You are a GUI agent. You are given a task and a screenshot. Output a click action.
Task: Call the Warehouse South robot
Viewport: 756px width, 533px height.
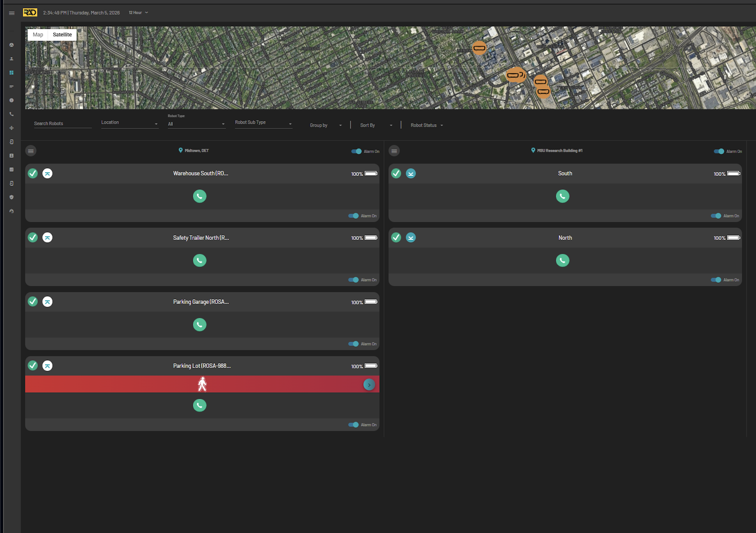point(199,196)
